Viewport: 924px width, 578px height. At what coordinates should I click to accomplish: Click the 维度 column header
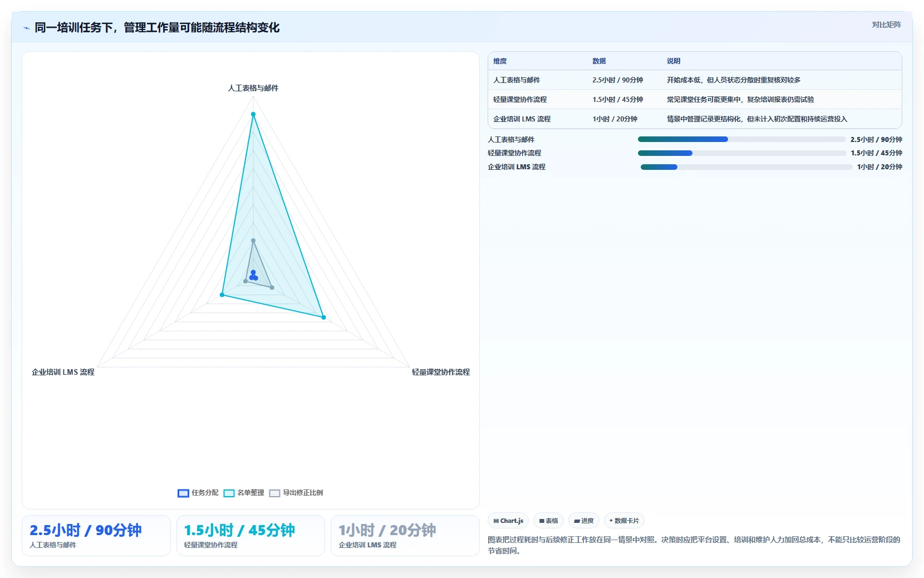click(500, 61)
